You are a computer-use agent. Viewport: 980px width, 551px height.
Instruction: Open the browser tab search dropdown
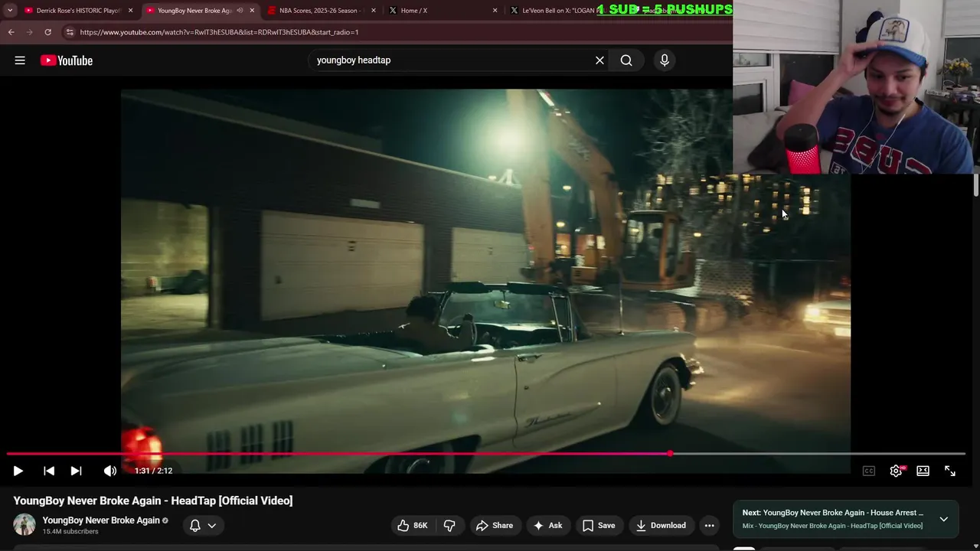(9, 11)
